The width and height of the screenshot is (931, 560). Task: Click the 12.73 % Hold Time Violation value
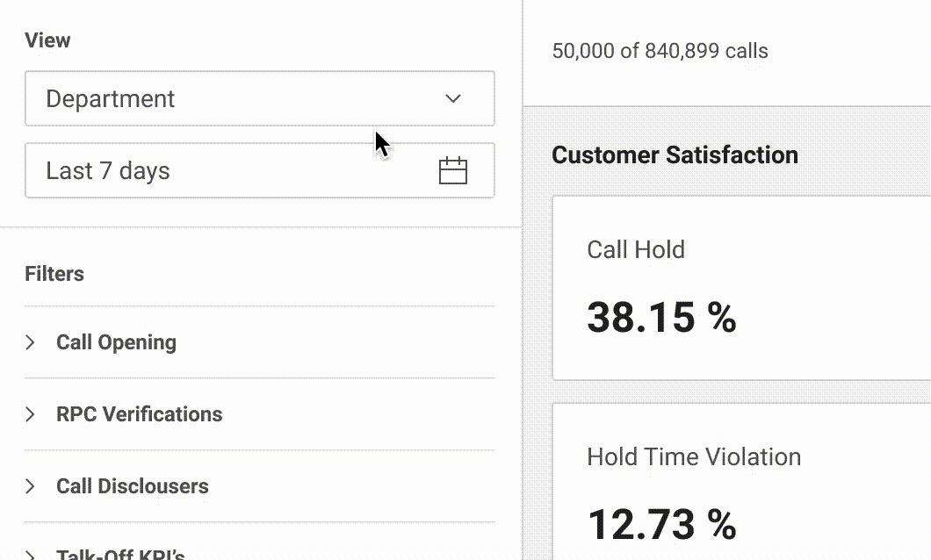(x=661, y=524)
